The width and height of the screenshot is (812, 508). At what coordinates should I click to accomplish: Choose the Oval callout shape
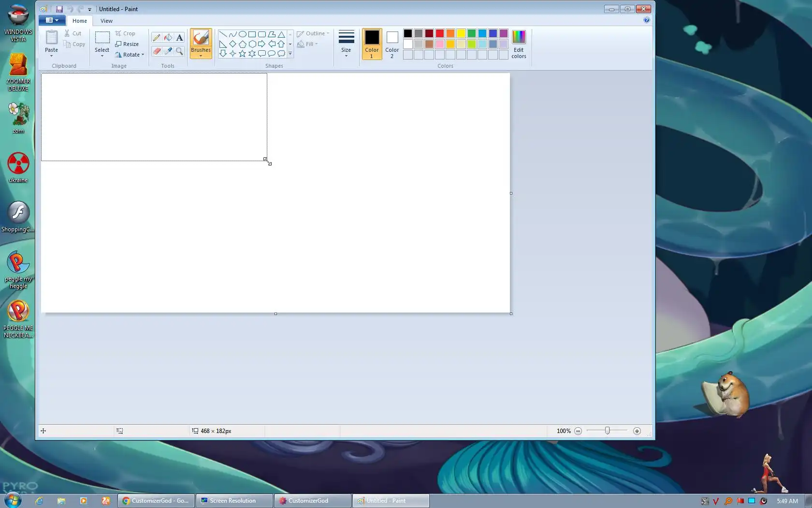(x=271, y=54)
